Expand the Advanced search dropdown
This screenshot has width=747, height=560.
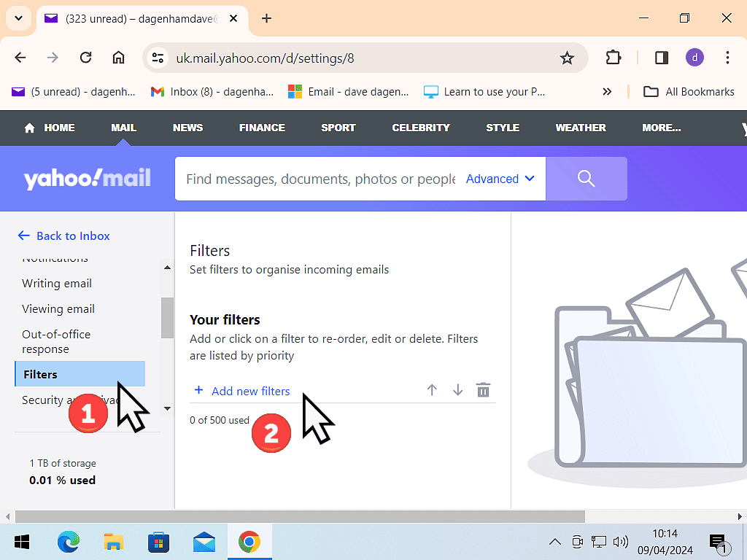pyautogui.click(x=500, y=179)
